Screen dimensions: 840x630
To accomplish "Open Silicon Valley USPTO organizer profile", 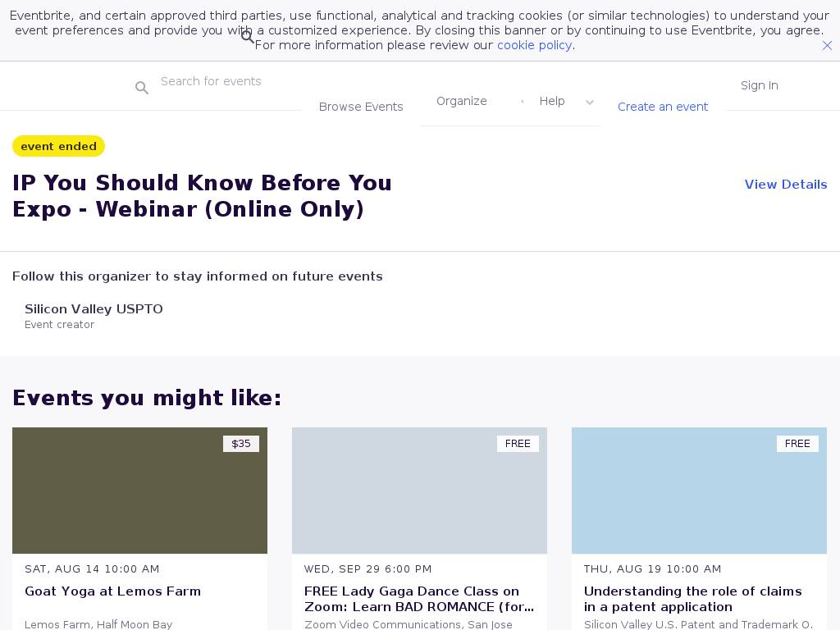I will (x=94, y=309).
